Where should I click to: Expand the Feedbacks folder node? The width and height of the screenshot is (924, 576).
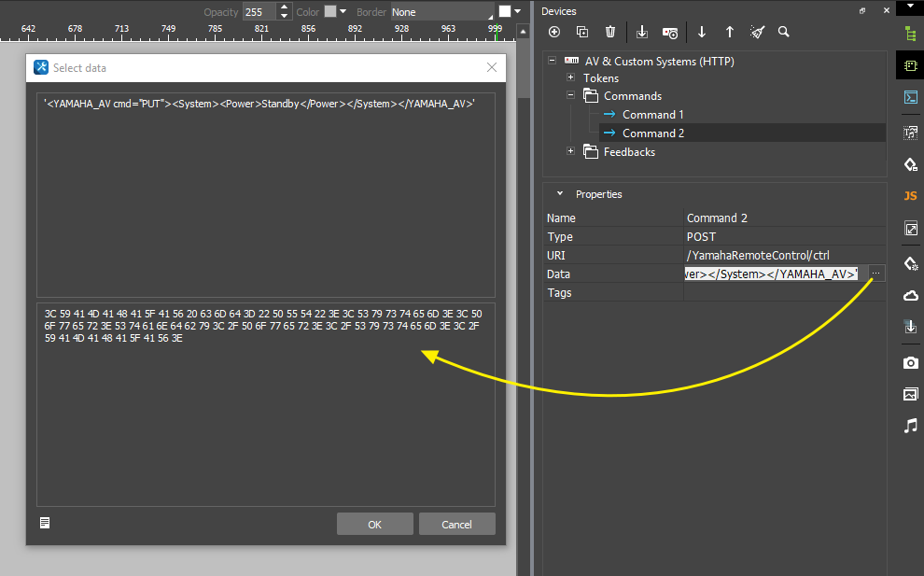coord(571,152)
